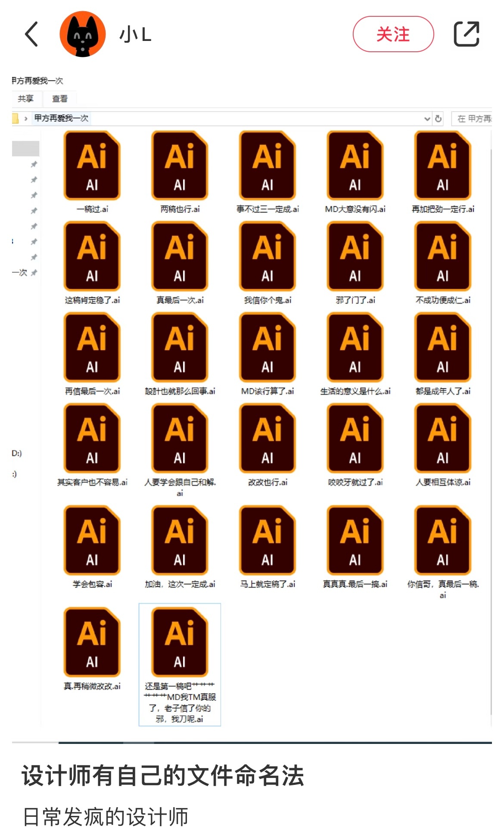
Task: Open post title 设计师有自己的文件命名法
Action: click(x=163, y=776)
